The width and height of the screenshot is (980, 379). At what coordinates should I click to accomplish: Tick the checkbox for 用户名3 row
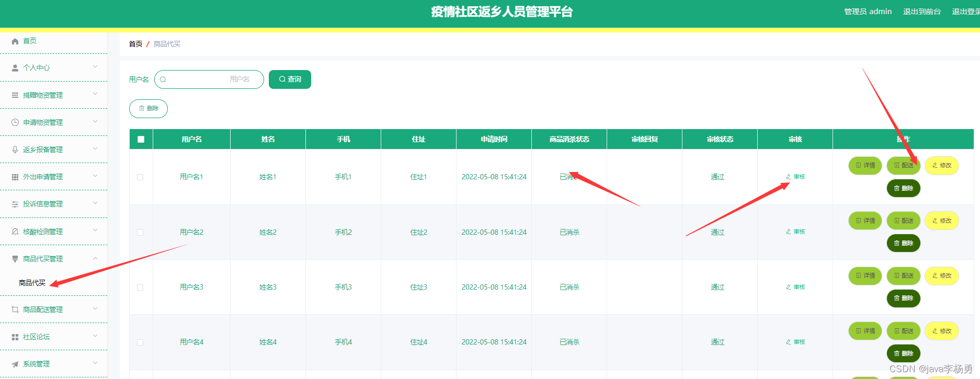(x=140, y=287)
